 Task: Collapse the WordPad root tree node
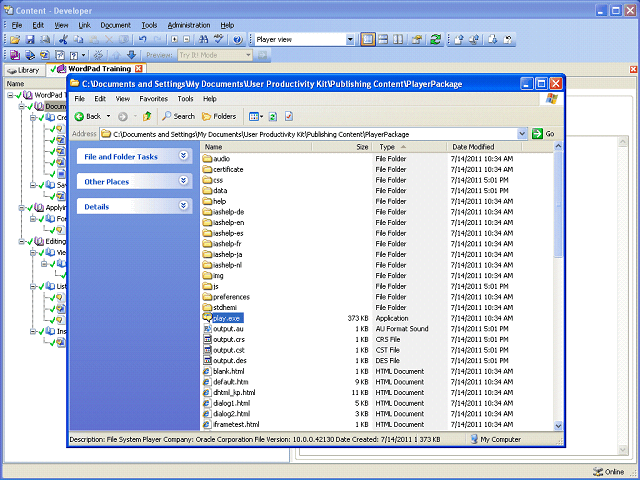[x=11, y=95]
